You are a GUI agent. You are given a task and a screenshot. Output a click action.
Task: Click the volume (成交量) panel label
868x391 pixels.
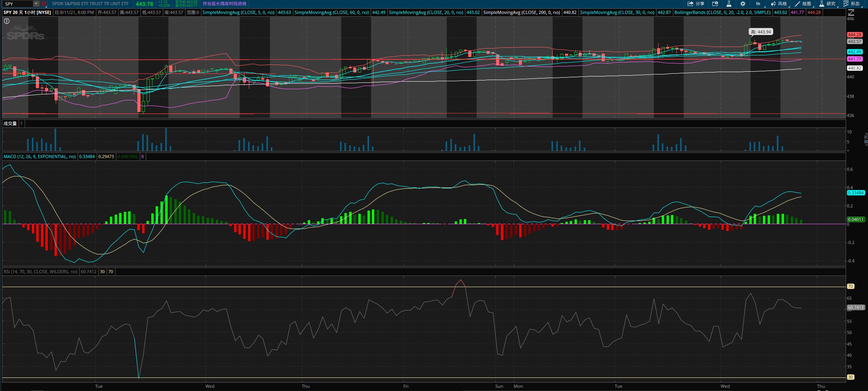pos(10,123)
